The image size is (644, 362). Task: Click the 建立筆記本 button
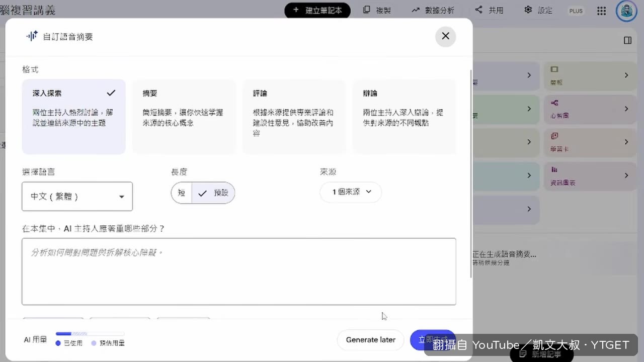317,10
